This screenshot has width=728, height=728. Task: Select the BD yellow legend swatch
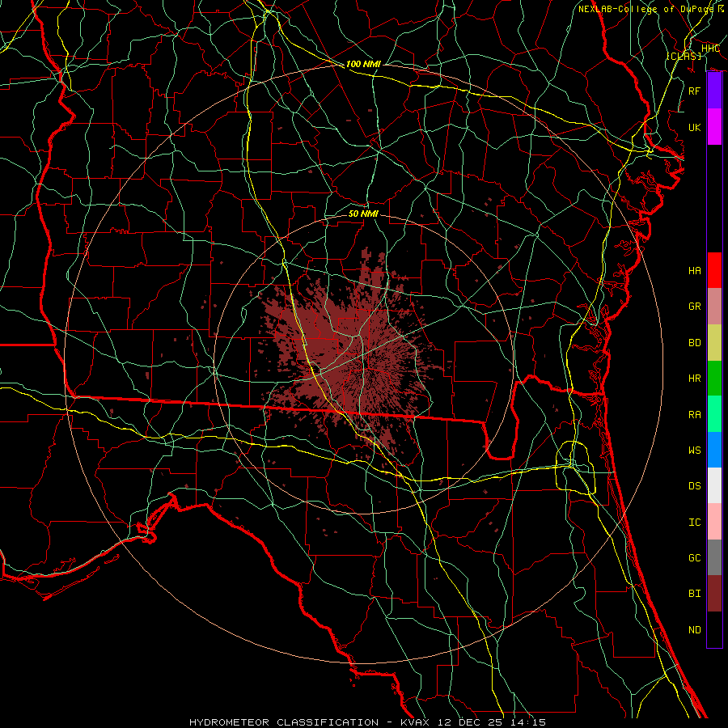click(714, 342)
